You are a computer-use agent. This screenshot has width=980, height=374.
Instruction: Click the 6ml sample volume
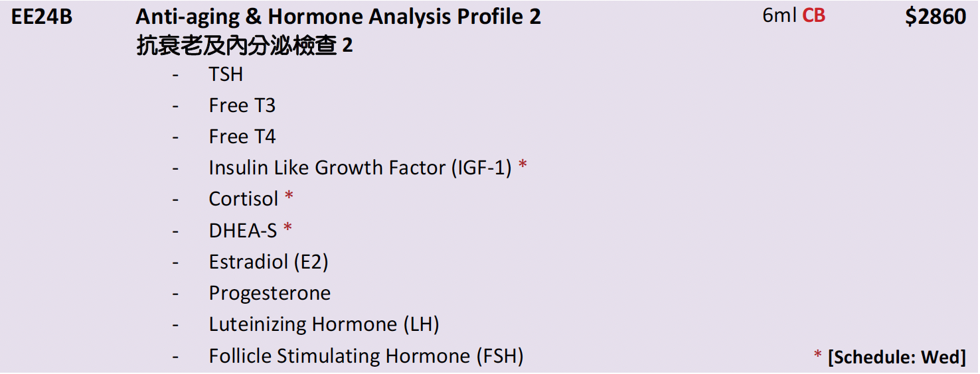point(779,16)
